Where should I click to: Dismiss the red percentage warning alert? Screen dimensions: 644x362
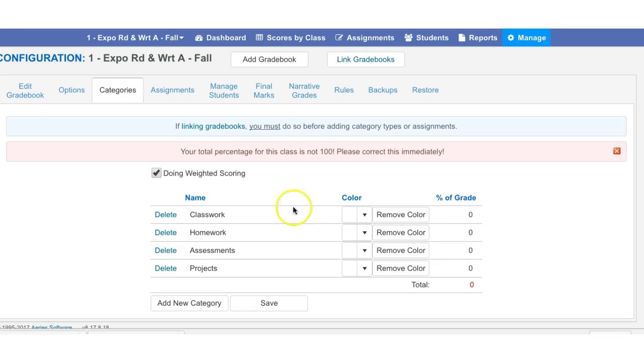tap(617, 151)
